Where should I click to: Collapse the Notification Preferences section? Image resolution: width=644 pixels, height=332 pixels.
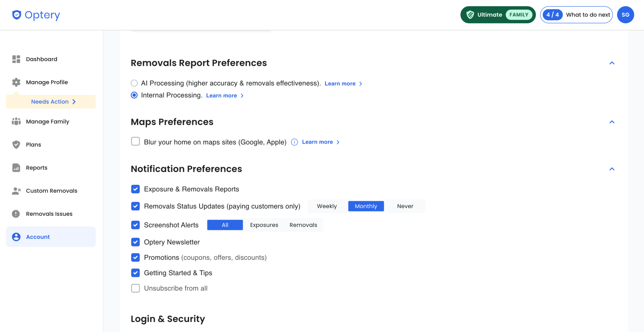coord(612,169)
